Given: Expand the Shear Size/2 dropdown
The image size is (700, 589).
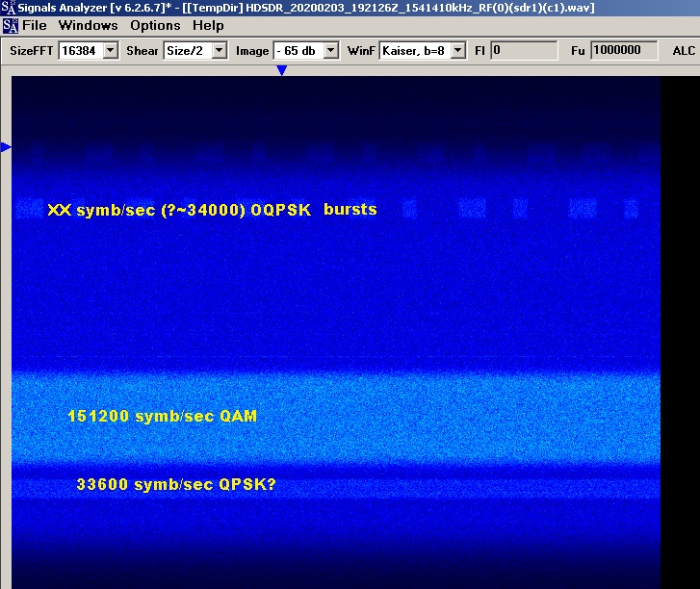Looking at the screenshot, I should pyautogui.click(x=219, y=50).
